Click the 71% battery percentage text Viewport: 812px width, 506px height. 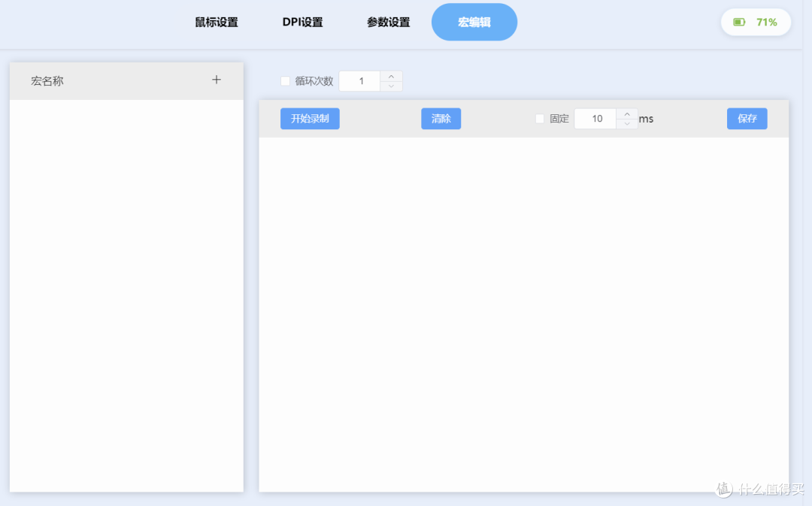pos(766,23)
